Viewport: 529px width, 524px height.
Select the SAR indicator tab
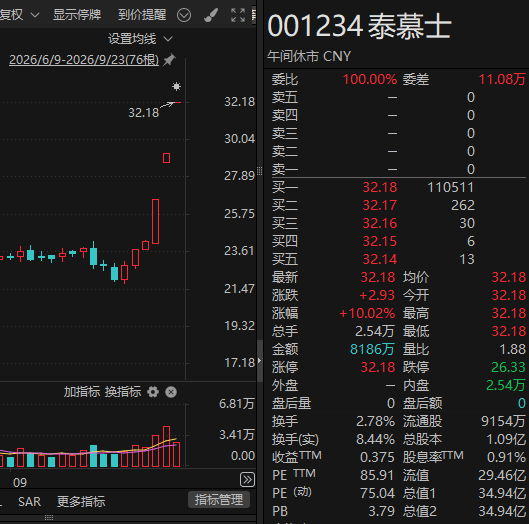coord(30,501)
